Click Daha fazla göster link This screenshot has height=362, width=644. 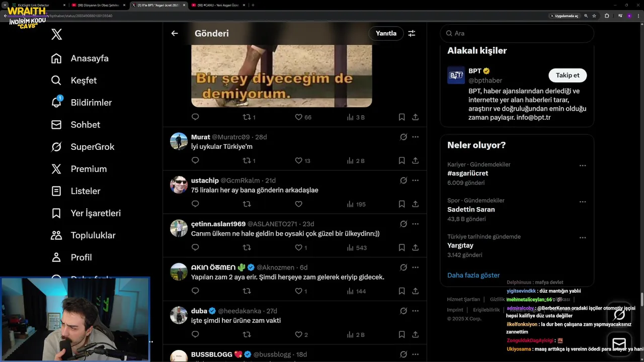point(473,275)
